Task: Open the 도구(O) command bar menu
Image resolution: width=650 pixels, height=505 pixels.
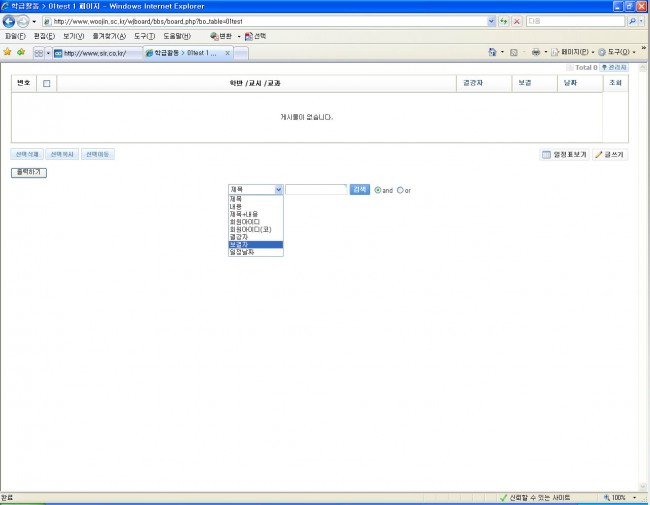Action: point(616,52)
